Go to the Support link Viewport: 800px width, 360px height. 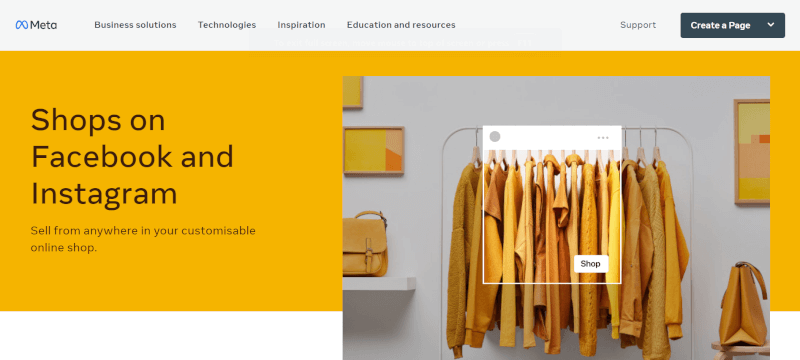(x=638, y=25)
